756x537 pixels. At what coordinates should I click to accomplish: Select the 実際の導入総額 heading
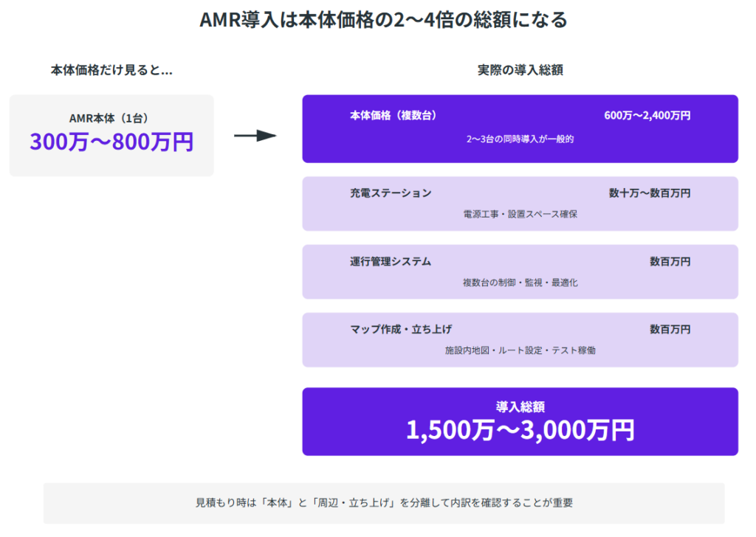point(520,71)
